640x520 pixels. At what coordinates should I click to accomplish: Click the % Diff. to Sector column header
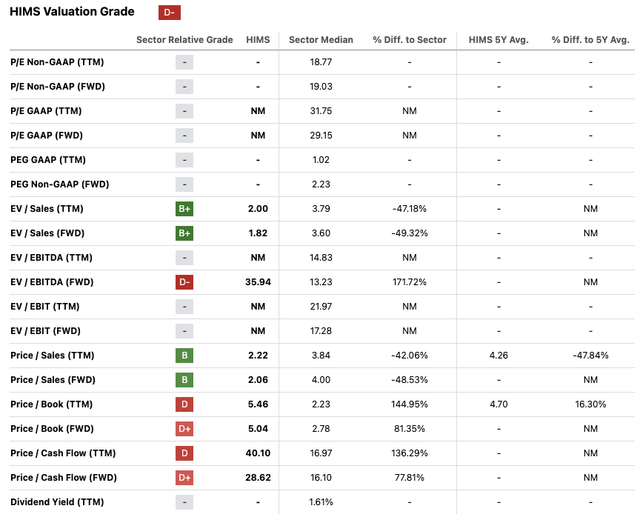click(x=409, y=40)
